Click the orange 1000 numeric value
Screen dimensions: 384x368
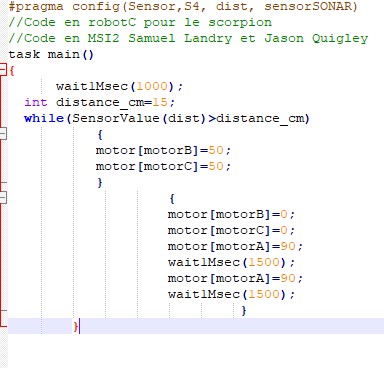152,86
